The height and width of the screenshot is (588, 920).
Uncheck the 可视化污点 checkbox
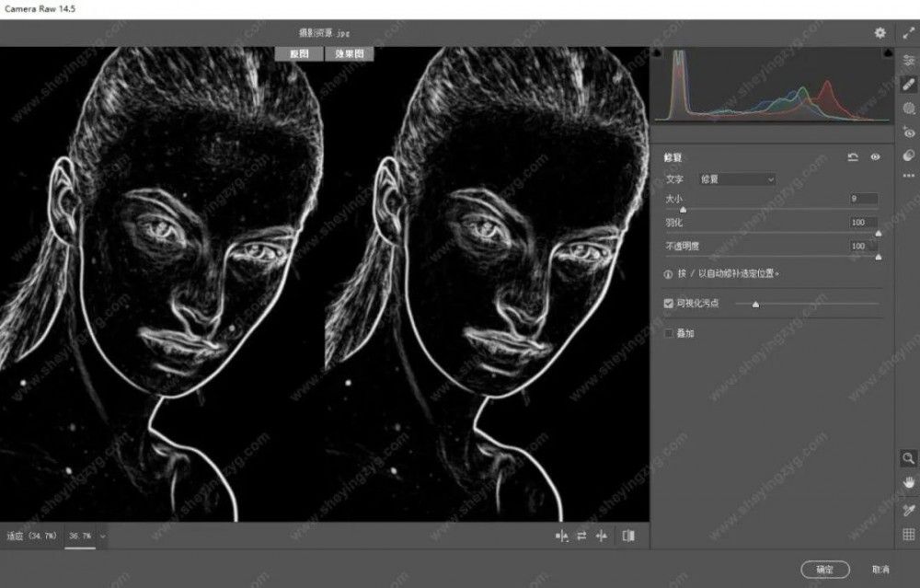coord(669,303)
